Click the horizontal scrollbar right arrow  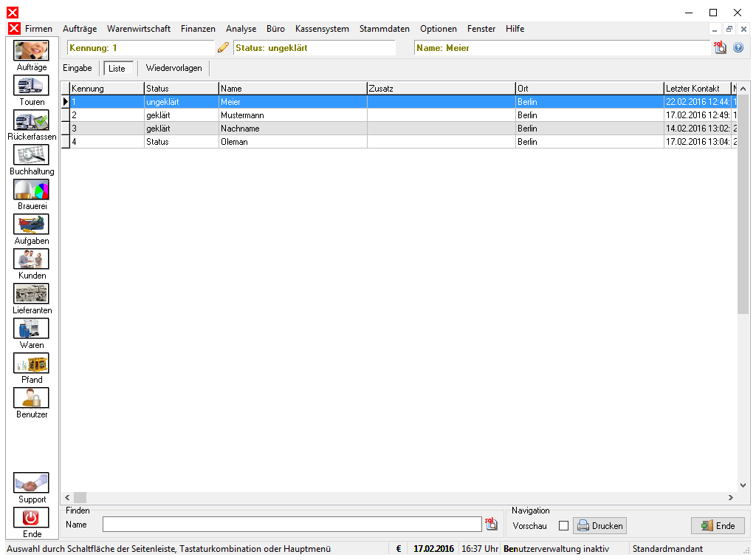coord(731,497)
